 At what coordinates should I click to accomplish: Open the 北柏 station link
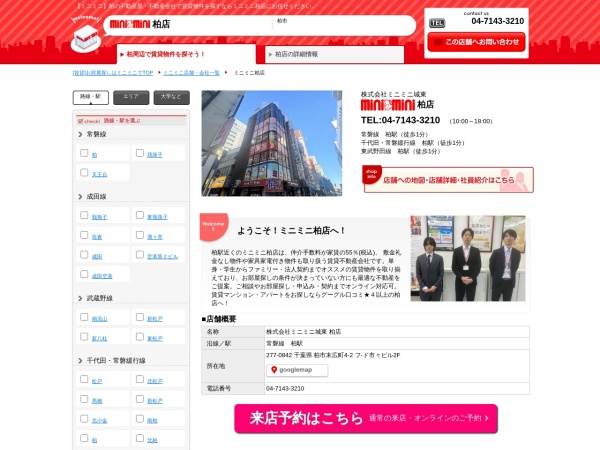(x=152, y=440)
